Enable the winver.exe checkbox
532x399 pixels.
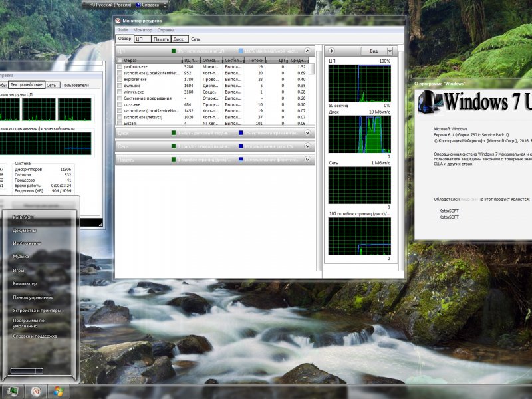120,92
